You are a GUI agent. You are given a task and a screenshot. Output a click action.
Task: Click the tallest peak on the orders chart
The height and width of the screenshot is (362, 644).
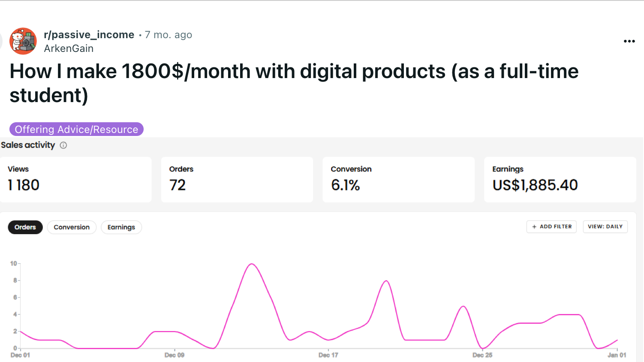(x=252, y=264)
